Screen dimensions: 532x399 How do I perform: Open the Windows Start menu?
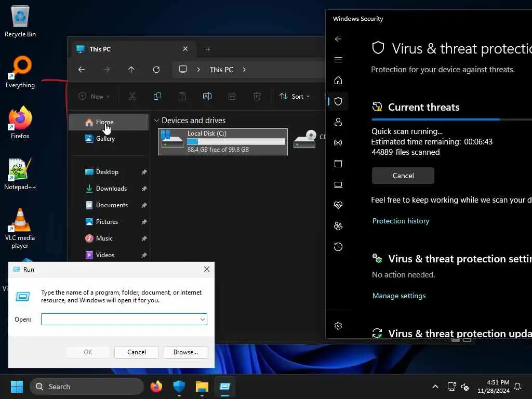[17, 387]
